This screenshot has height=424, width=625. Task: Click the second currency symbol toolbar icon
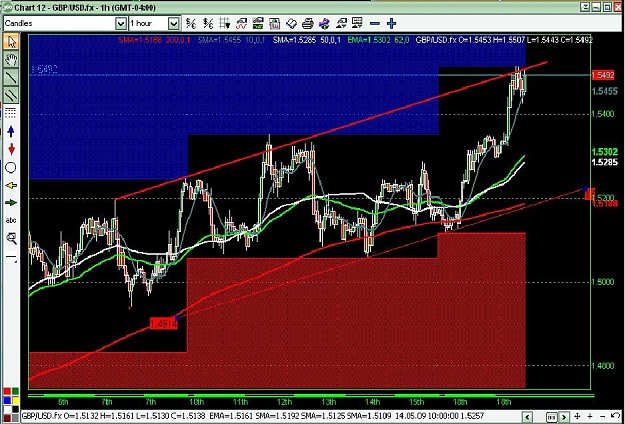[208, 24]
